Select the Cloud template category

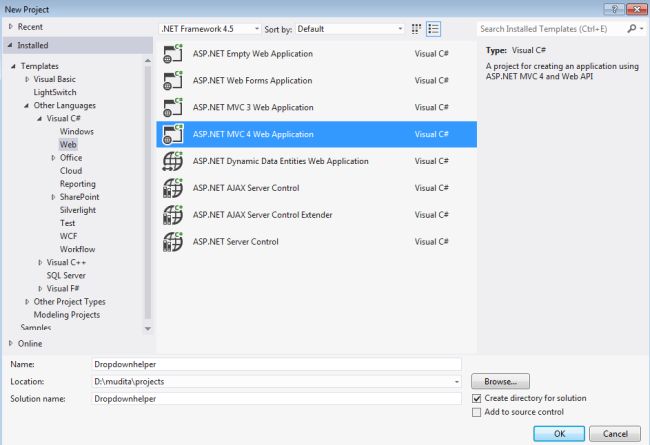coord(71,171)
